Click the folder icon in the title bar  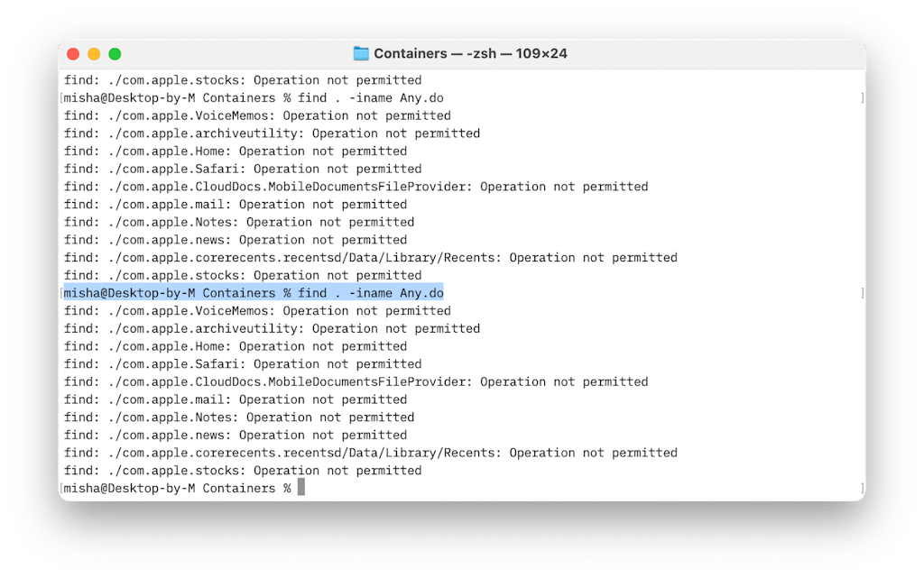pyautogui.click(x=361, y=54)
